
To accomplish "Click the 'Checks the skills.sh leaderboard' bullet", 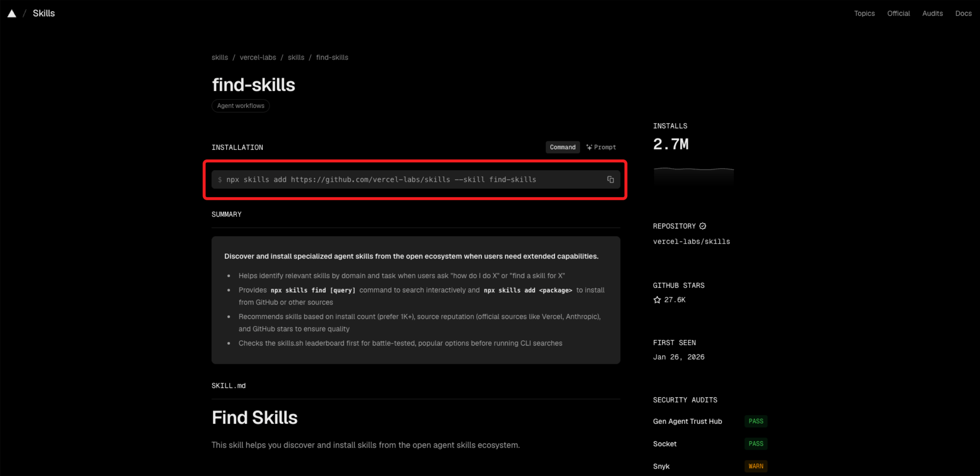I will tap(400, 343).
